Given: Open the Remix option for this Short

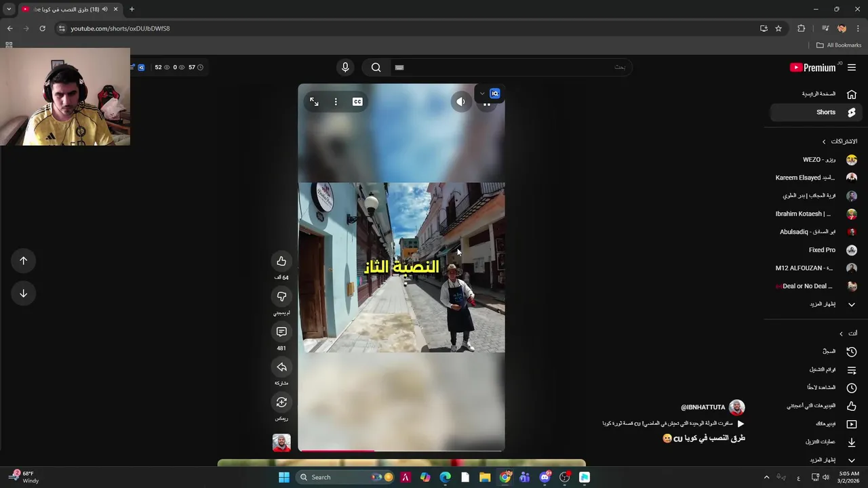Looking at the screenshot, I should (x=281, y=402).
